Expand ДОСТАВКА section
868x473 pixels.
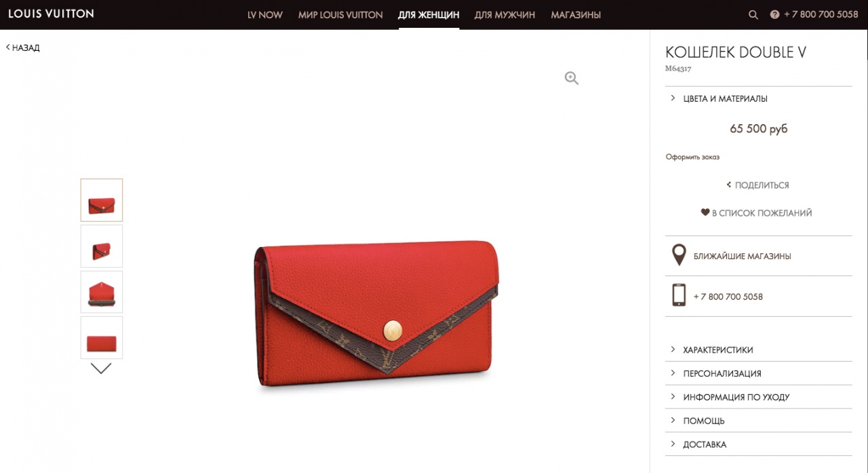click(x=758, y=444)
